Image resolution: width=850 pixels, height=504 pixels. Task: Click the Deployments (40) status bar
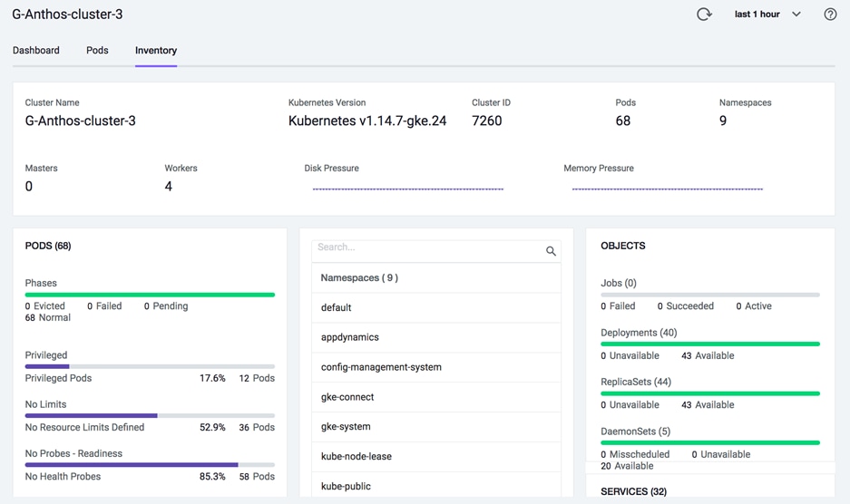(710, 344)
